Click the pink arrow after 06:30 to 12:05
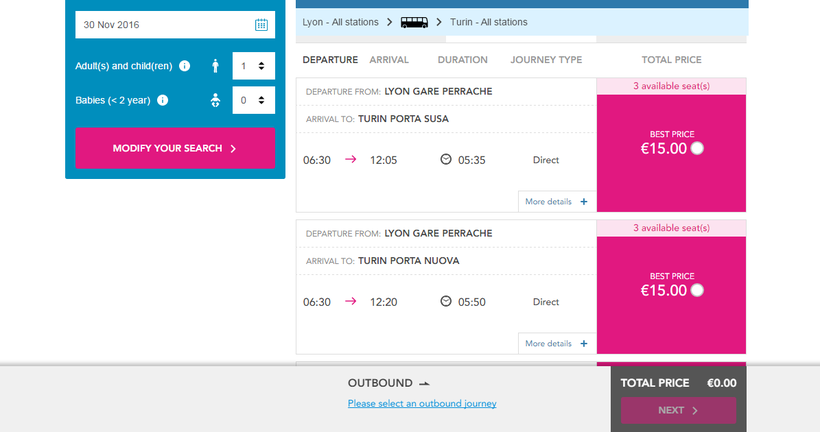820x432 pixels. tap(350, 159)
